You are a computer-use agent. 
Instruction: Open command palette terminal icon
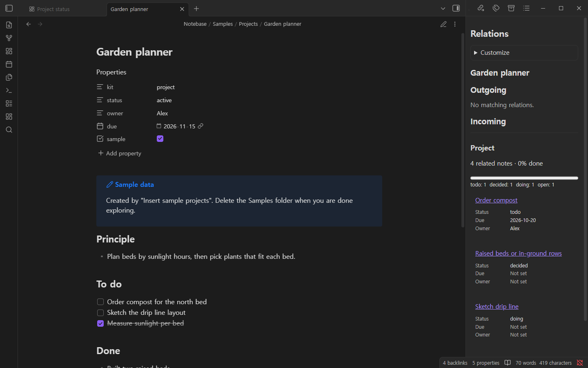pyautogui.click(x=9, y=90)
